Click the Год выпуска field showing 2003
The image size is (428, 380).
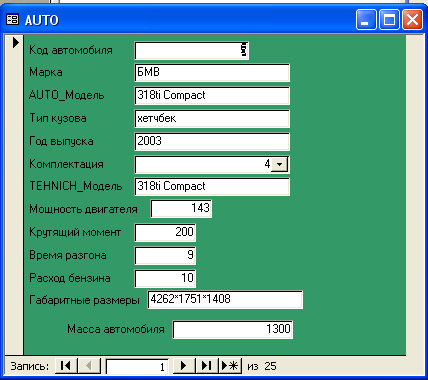(212, 141)
